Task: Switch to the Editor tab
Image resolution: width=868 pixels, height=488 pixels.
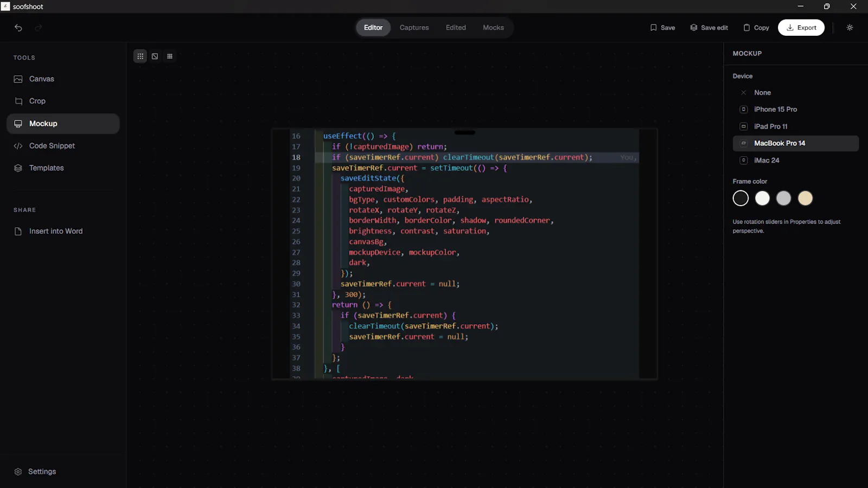Action: tap(373, 28)
